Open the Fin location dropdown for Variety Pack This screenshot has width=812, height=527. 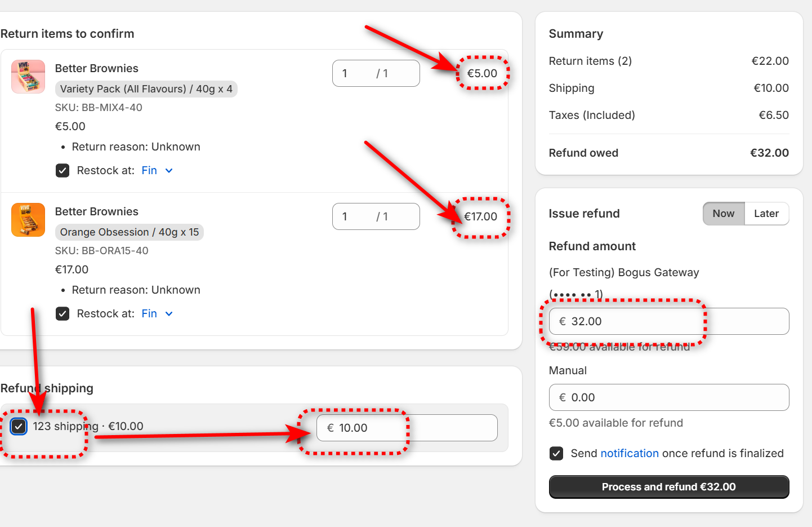150,171
